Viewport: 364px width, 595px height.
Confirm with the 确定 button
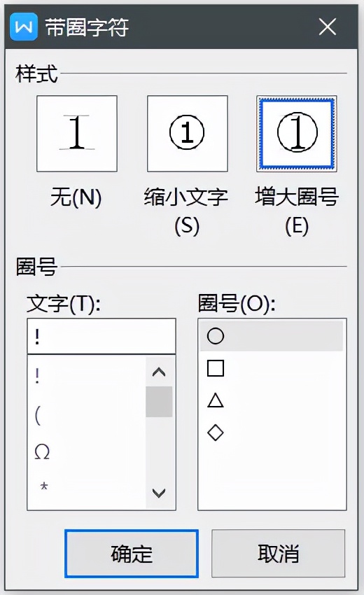coord(132,554)
